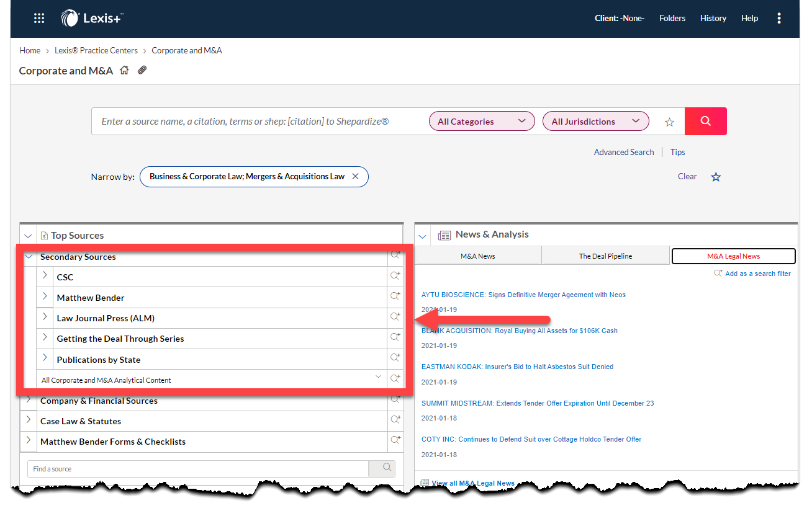Switch to the M&A News tab

click(478, 256)
